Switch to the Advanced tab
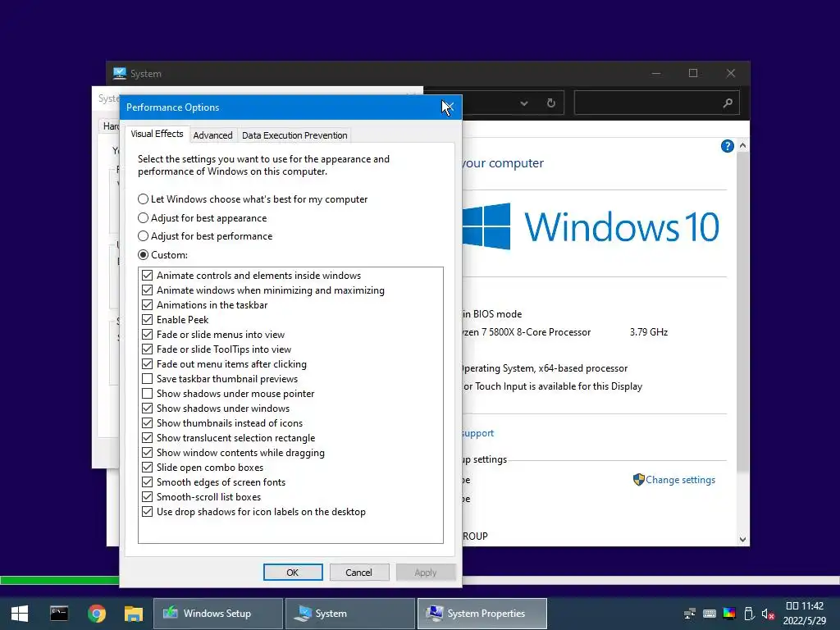The image size is (840, 630). (212, 135)
